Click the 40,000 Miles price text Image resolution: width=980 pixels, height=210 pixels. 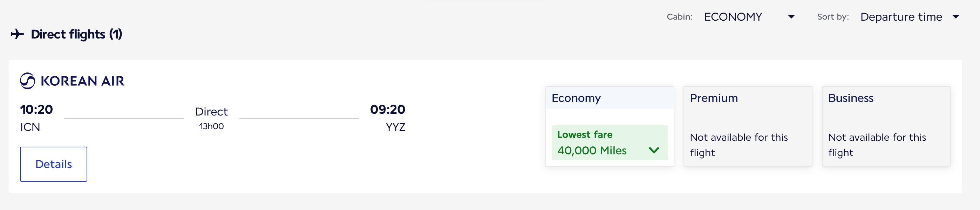(x=592, y=150)
